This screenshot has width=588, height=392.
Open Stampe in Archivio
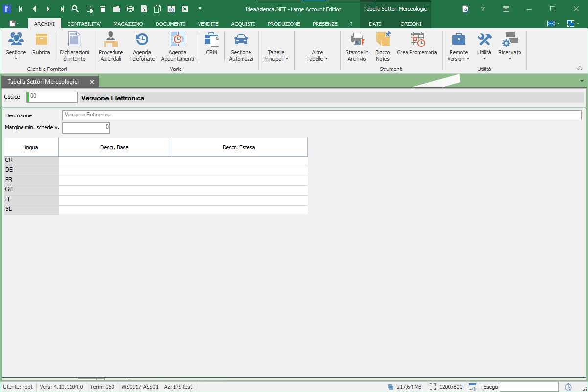[x=357, y=46]
